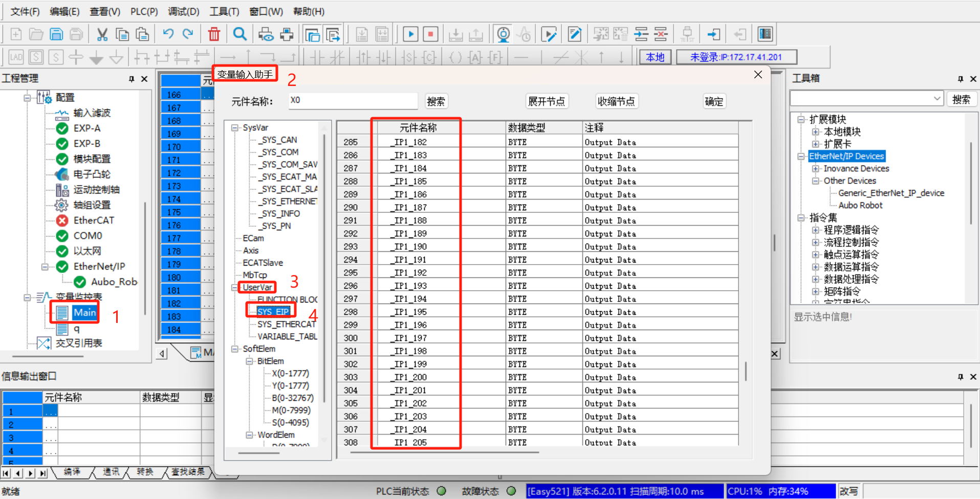Select Generic_EtherNet_IP_device in toolbox
This screenshot has height=499, width=980.
tap(891, 193)
